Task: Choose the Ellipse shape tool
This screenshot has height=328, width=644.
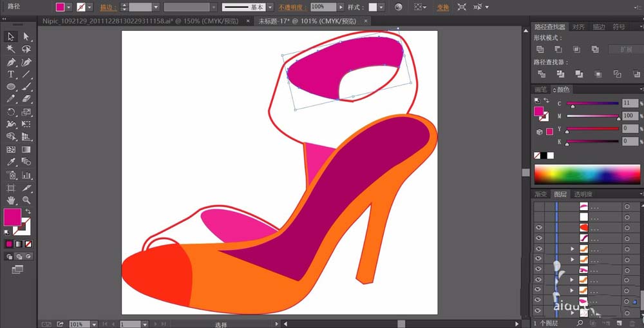Action: pyautogui.click(x=11, y=87)
